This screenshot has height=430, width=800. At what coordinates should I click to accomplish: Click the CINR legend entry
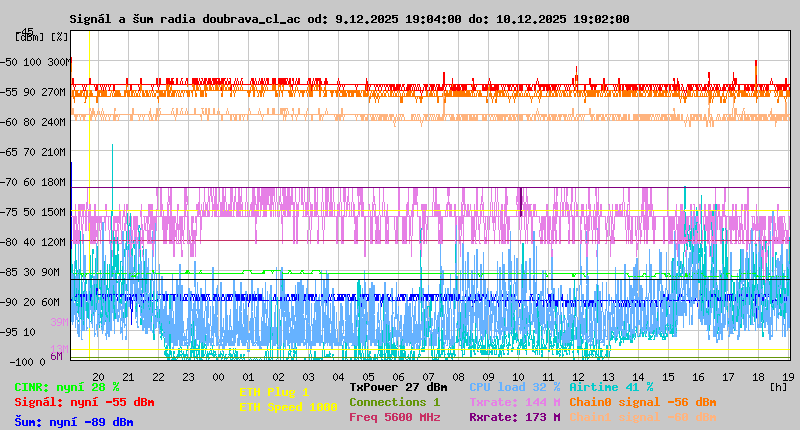pos(67,386)
